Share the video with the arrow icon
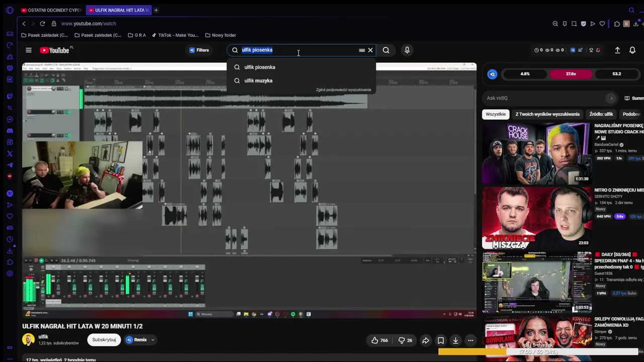The width and height of the screenshot is (644, 362). tap(426, 340)
